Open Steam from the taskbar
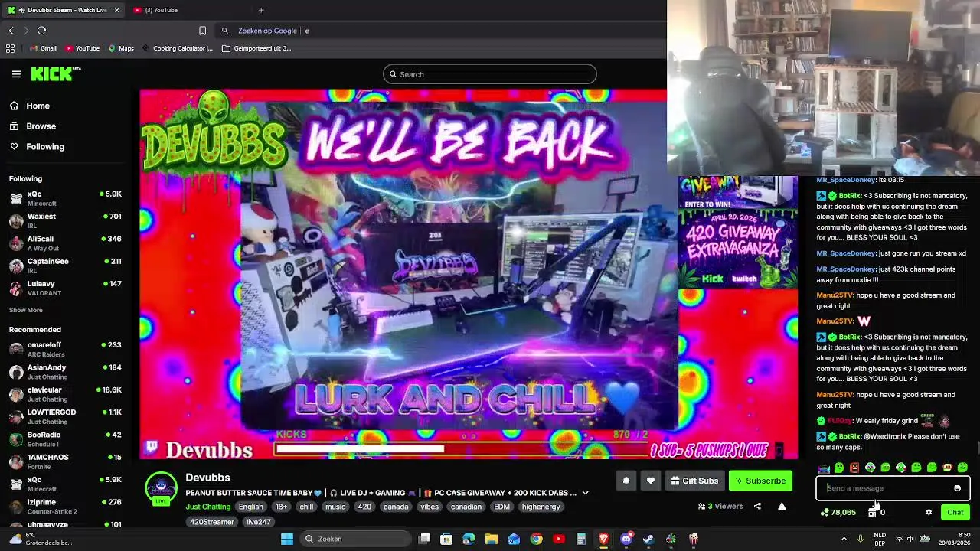This screenshot has width=980, height=551. point(648,539)
